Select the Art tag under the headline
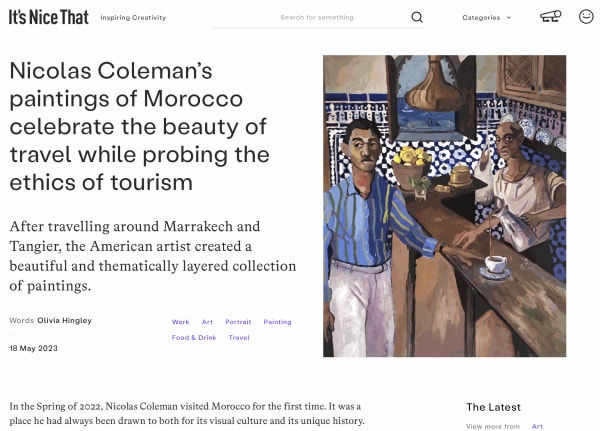This screenshot has width=600, height=431. tap(207, 322)
